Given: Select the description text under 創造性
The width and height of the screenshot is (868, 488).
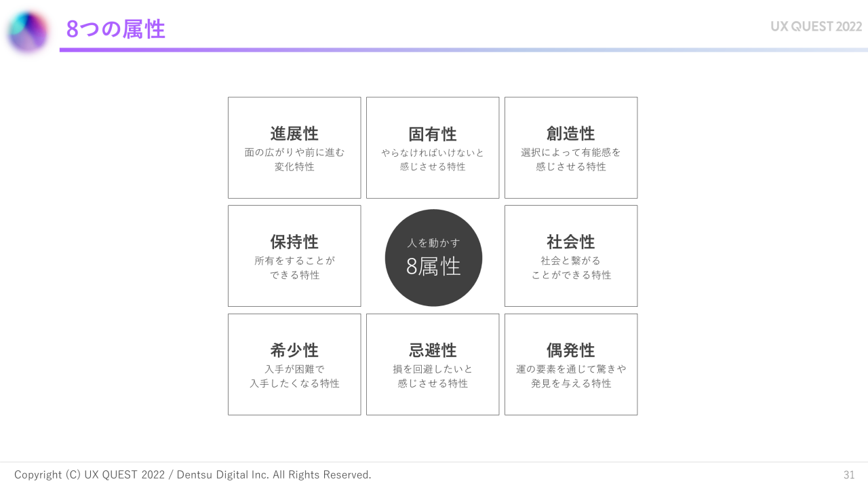Looking at the screenshot, I should pyautogui.click(x=571, y=159).
